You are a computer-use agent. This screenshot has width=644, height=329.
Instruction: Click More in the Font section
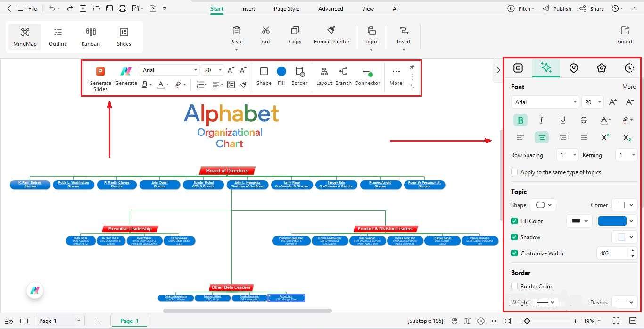[x=628, y=87]
